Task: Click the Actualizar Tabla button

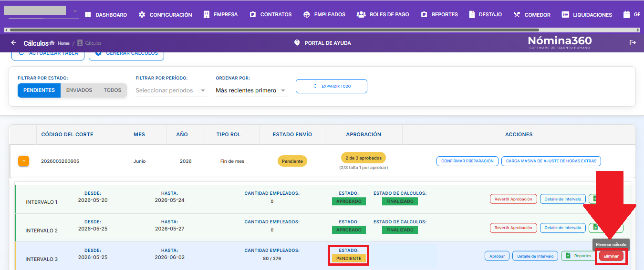Action: point(48,55)
